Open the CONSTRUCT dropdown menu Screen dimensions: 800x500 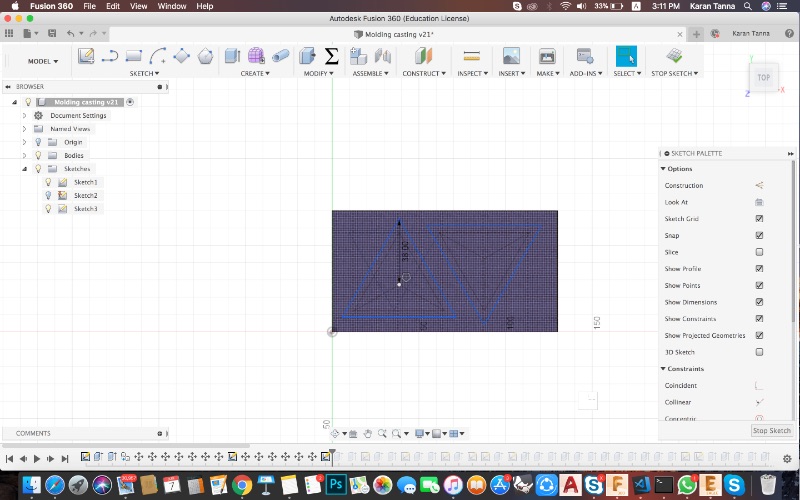click(424, 73)
